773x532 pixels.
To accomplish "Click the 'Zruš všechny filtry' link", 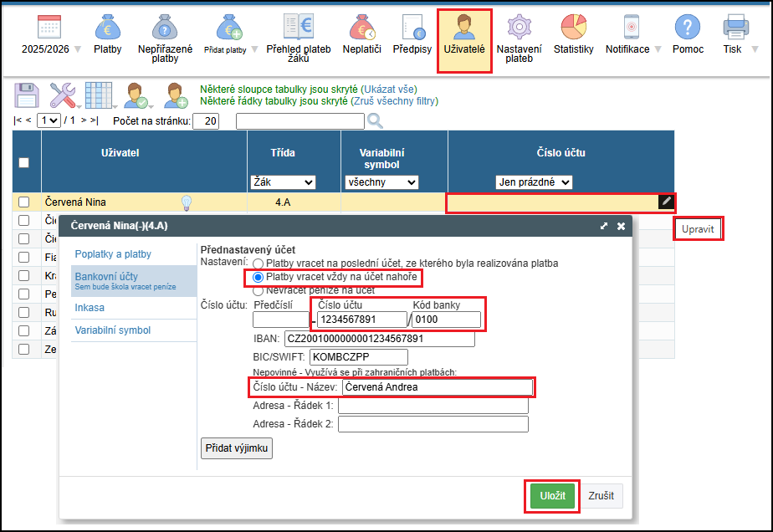I will click(395, 101).
